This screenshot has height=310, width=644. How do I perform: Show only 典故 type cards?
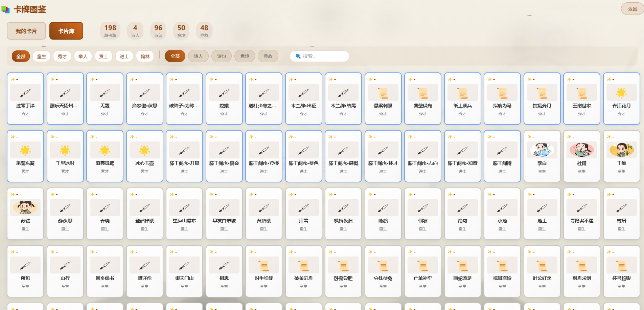pyautogui.click(x=268, y=56)
